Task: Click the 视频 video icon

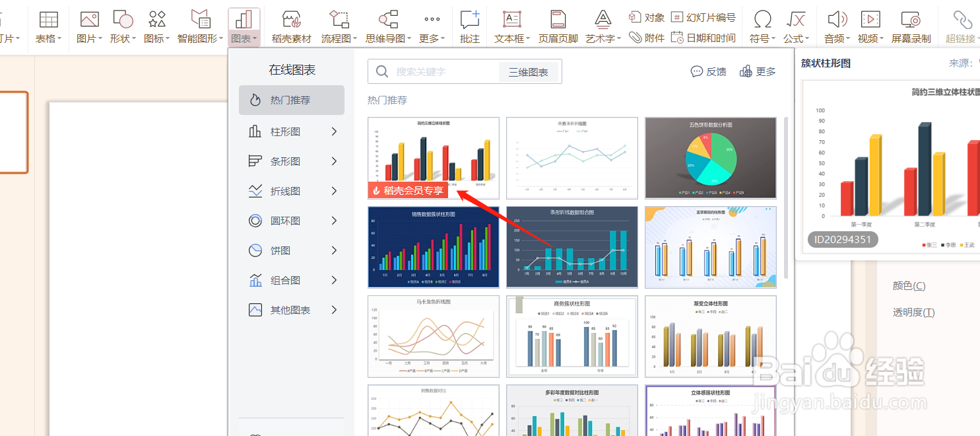Action: (x=871, y=19)
